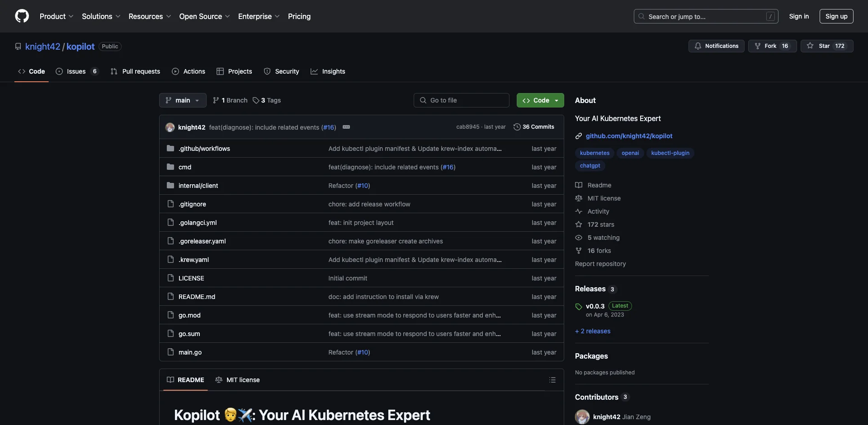This screenshot has height=425, width=868.
Task: Open the Insights tab
Action: click(x=328, y=71)
